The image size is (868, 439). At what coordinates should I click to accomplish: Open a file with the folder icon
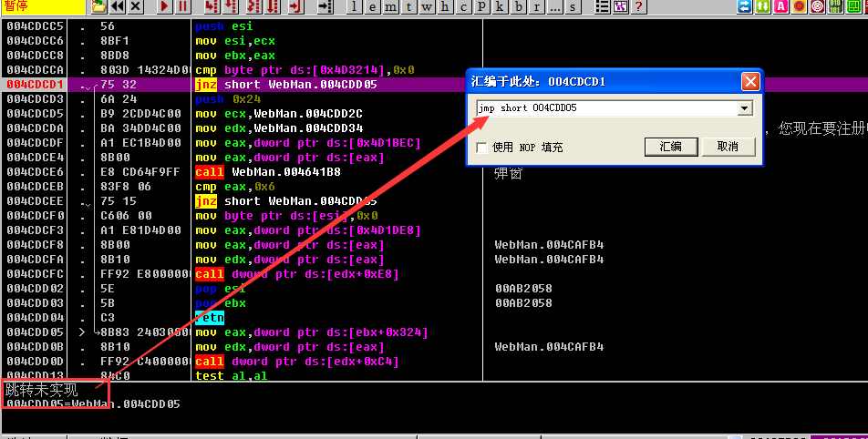click(x=98, y=6)
